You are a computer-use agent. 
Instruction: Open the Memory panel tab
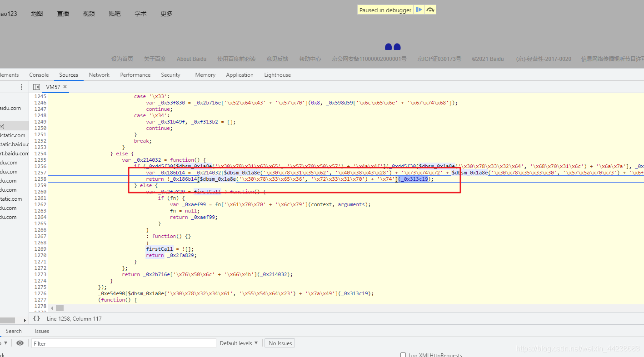(x=205, y=75)
